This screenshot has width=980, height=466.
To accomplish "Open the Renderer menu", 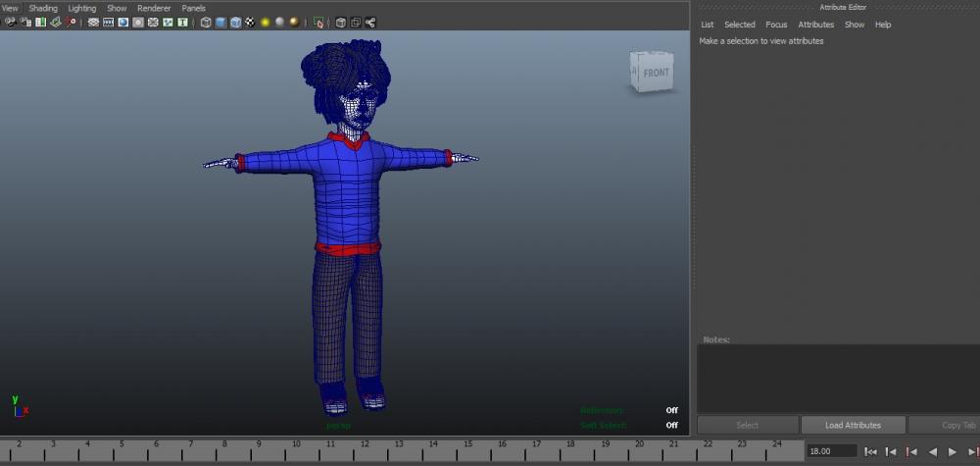I will pyautogui.click(x=154, y=8).
